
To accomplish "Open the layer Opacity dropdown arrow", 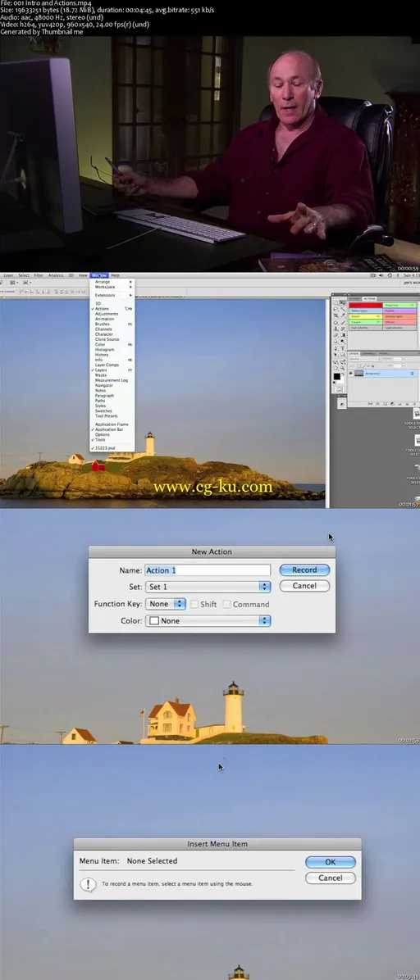I will tap(403, 359).
